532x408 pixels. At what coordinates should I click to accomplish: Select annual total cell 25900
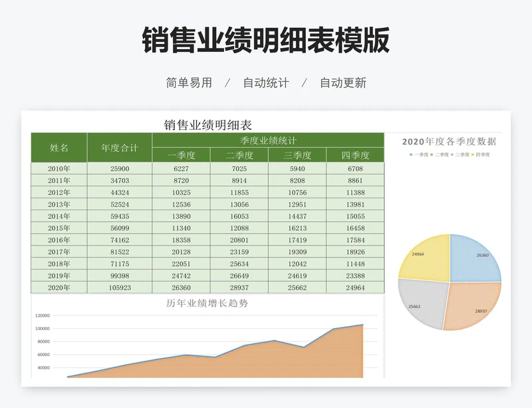[x=120, y=168]
